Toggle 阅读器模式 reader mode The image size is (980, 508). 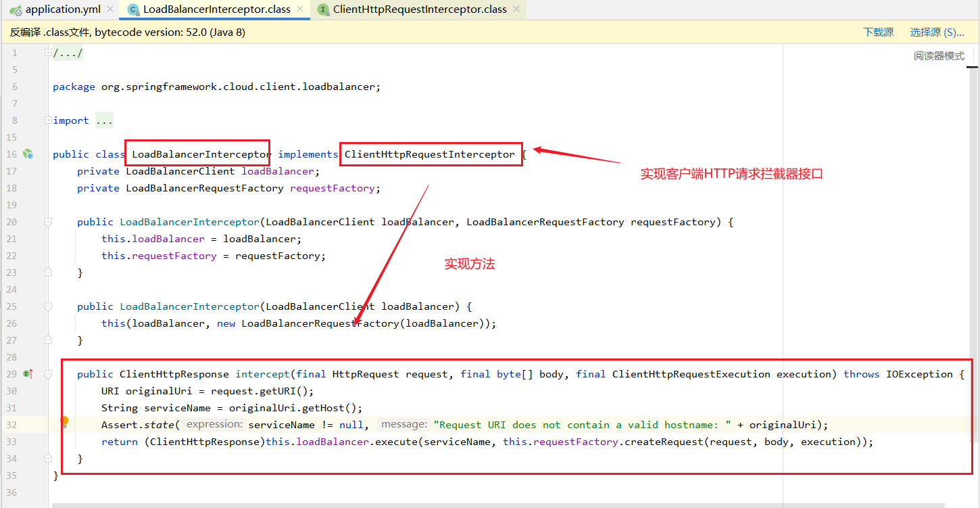point(939,56)
